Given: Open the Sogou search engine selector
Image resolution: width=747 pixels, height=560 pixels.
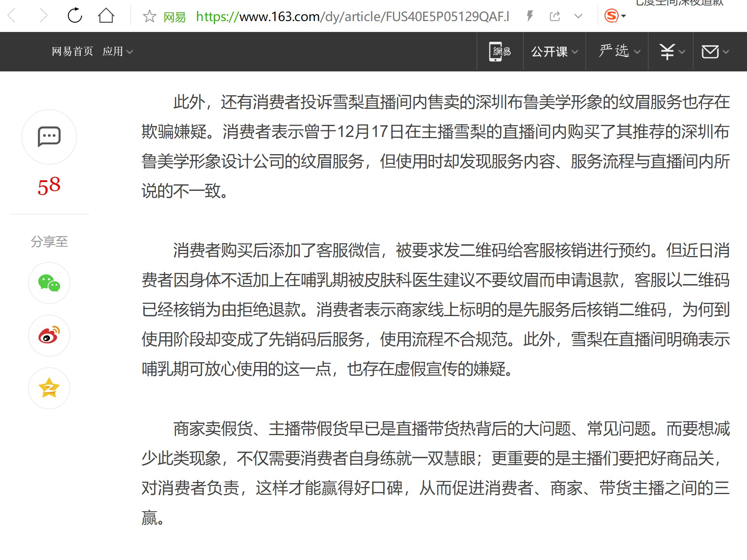Looking at the screenshot, I should pos(615,16).
